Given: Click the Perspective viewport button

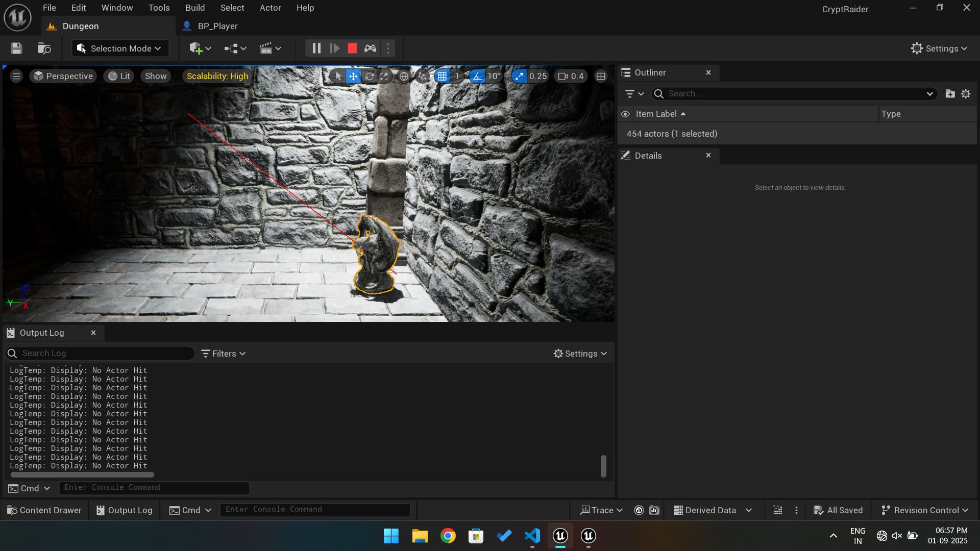Looking at the screenshot, I should pos(63,76).
